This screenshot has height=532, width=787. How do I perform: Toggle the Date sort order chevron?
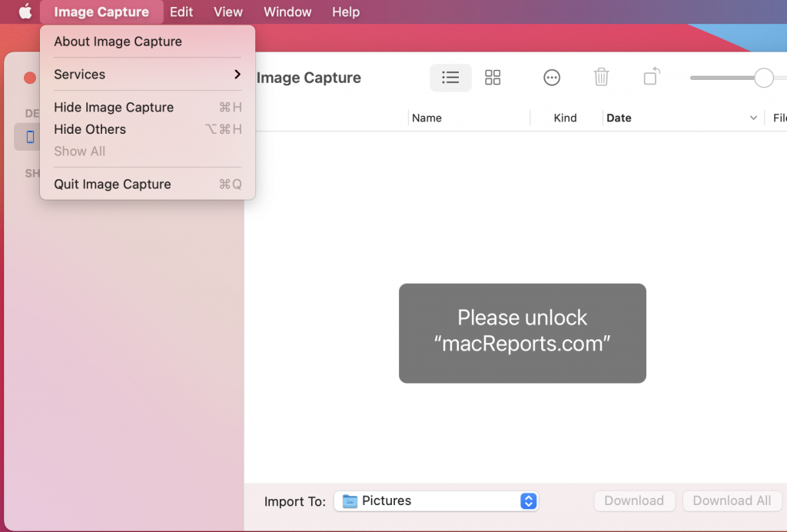[x=753, y=118]
